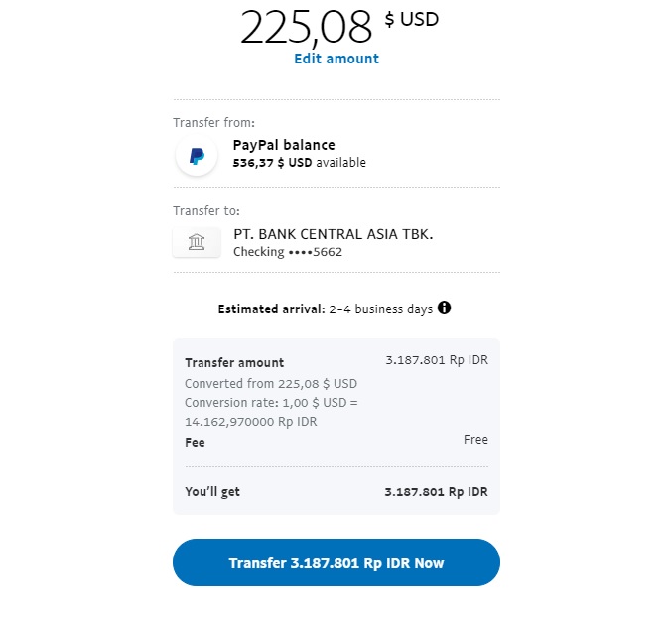
Task: Click the Transfer from: label
Action: (x=213, y=123)
